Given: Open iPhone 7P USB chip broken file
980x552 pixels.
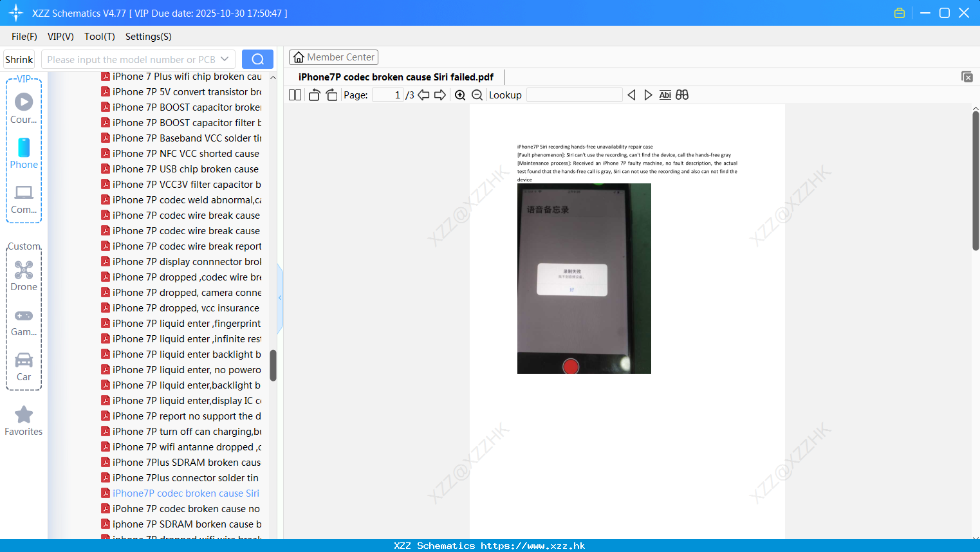Looking at the screenshot, I should pyautogui.click(x=181, y=169).
